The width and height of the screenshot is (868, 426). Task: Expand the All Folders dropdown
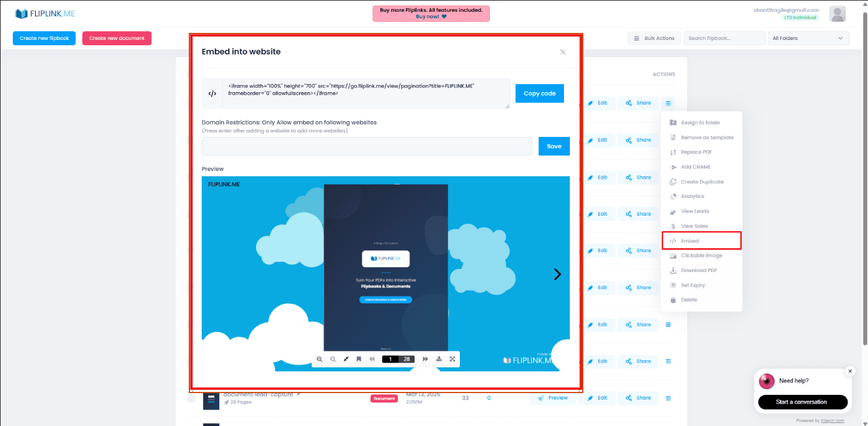809,38
